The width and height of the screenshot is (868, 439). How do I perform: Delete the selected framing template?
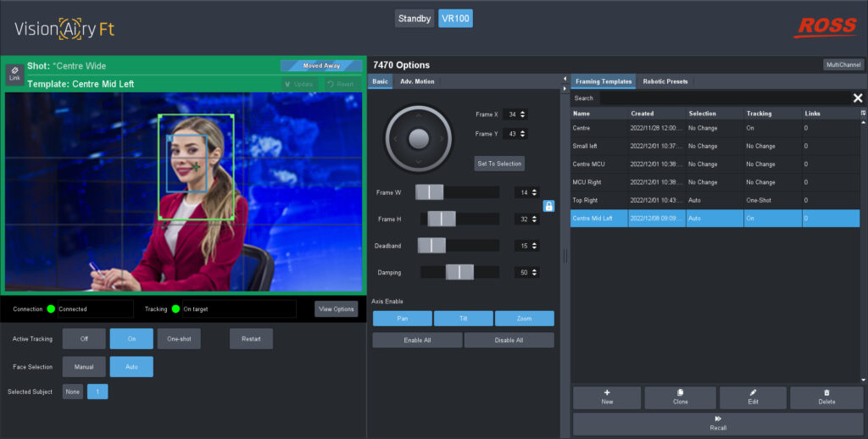pos(826,397)
